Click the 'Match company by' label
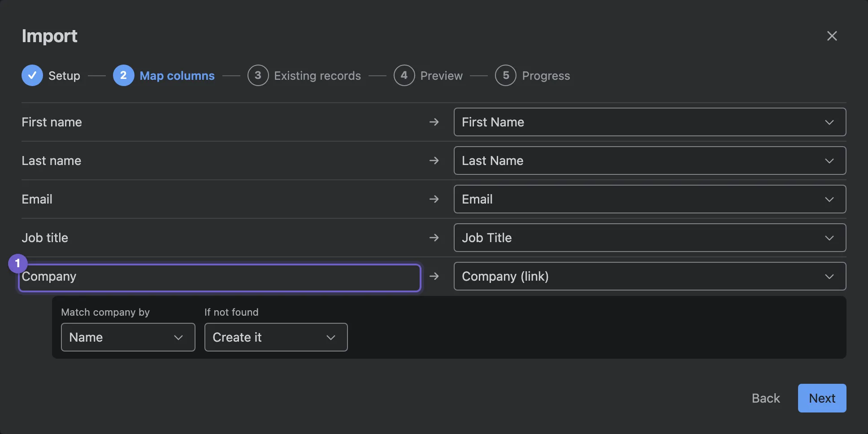This screenshot has height=434, width=868. point(105,312)
